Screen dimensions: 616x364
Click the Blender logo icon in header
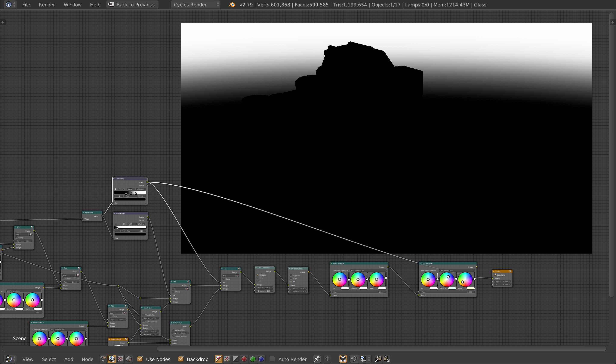232,4
